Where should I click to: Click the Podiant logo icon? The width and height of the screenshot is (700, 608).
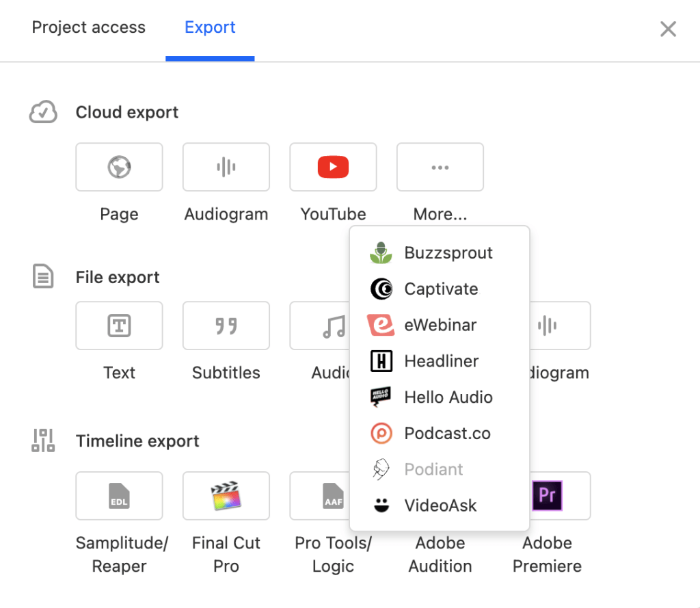coord(381,470)
